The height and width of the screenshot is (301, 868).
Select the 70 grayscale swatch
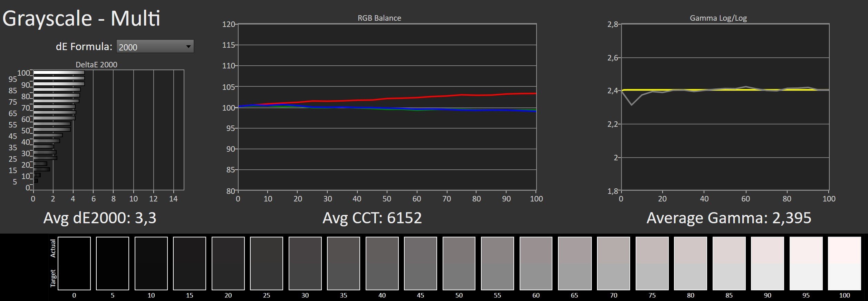pyautogui.click(x=614, y=263)
